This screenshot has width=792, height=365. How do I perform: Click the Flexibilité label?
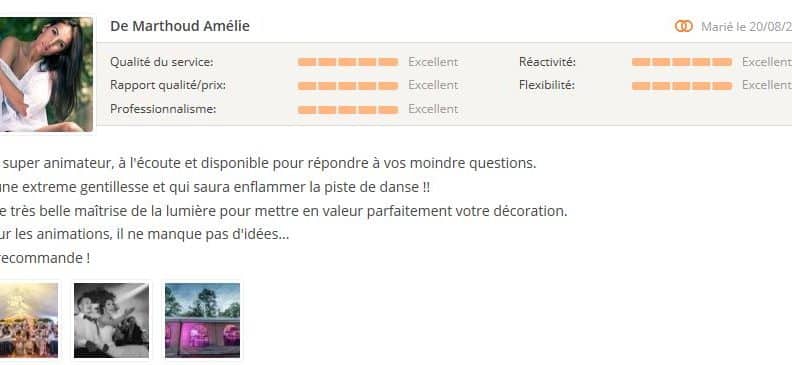click(x=547, y=85)
